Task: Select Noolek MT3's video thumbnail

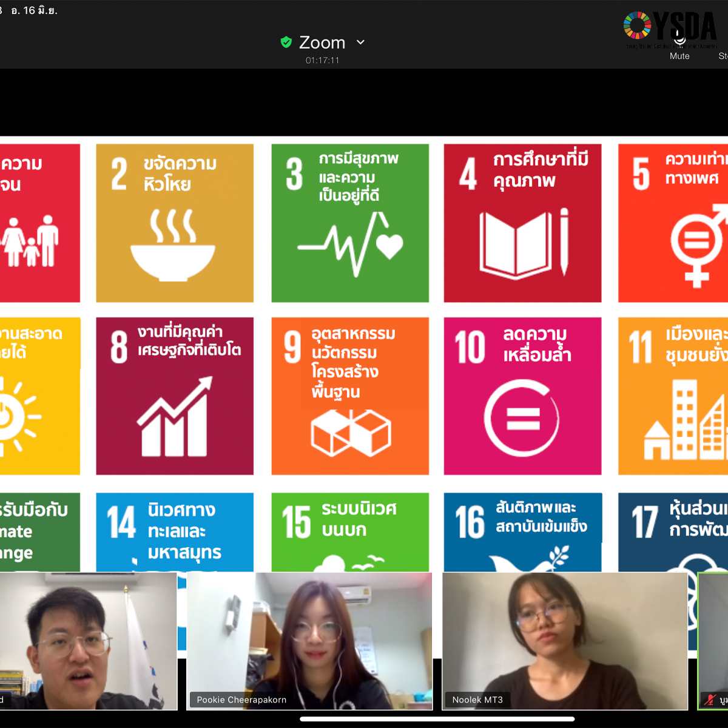Action: [x=565, y=641]
